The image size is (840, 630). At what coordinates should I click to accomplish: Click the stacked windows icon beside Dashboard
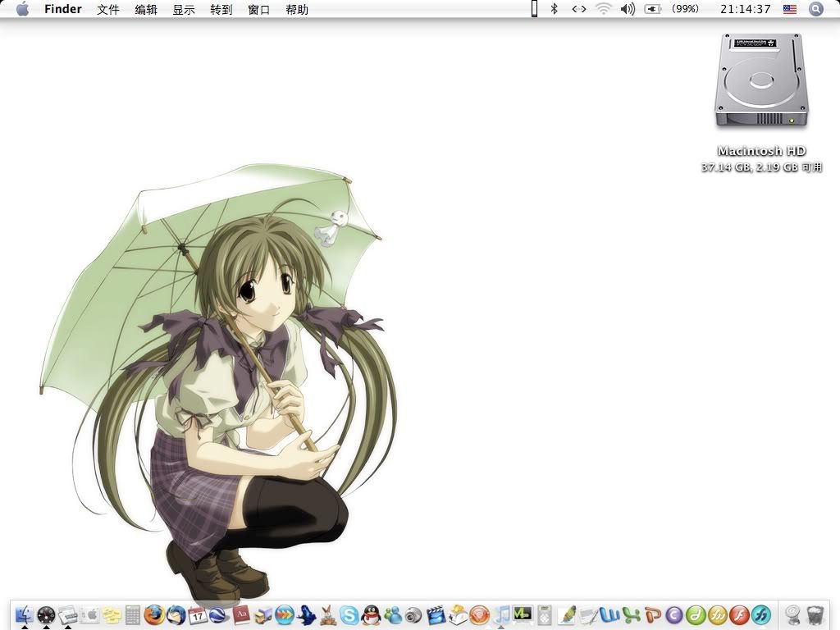tap(68, 614)
